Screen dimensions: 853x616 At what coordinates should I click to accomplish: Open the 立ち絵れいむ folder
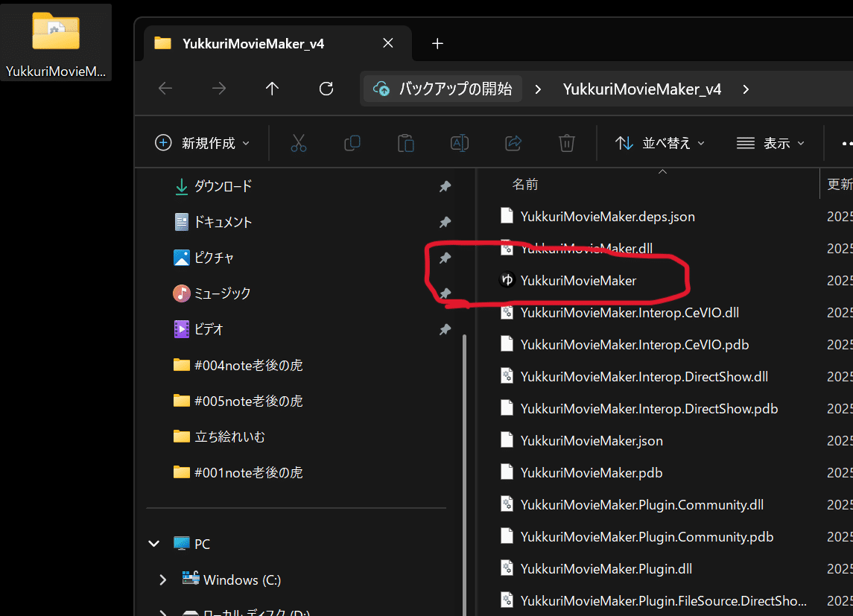(219, 436)
